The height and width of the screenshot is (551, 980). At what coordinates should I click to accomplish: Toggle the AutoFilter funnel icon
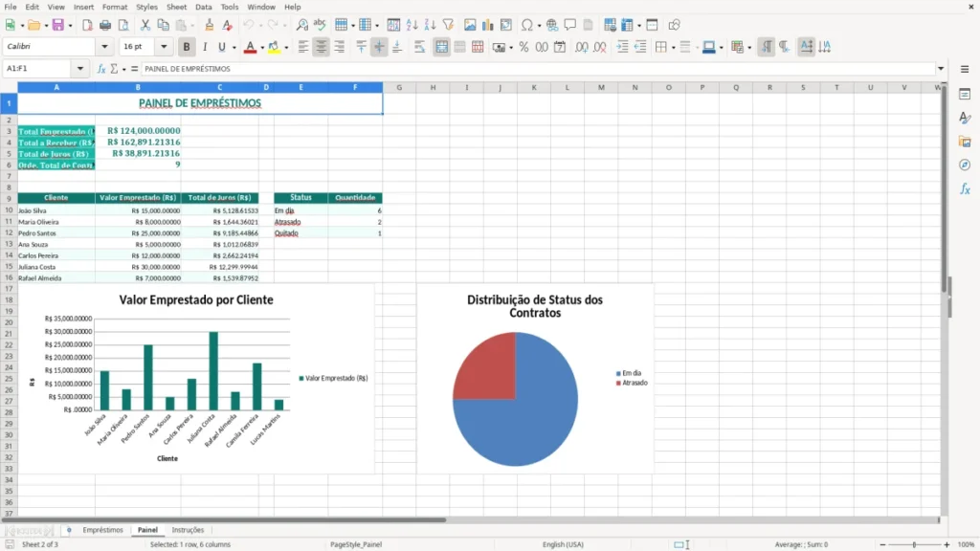(x=448, y=25)
